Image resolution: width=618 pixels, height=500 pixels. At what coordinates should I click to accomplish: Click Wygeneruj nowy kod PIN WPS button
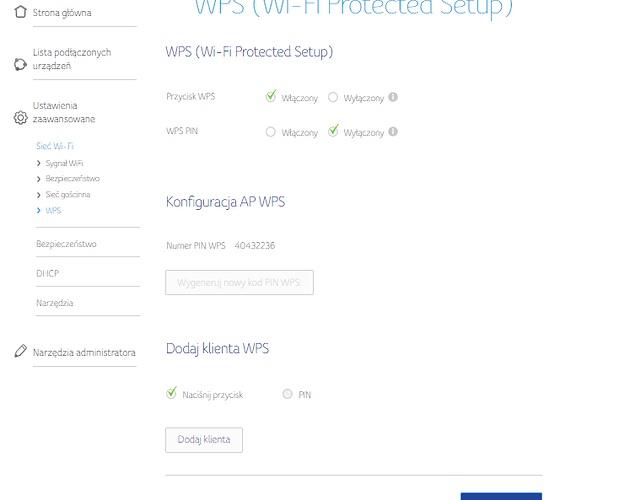coord(239,282)
